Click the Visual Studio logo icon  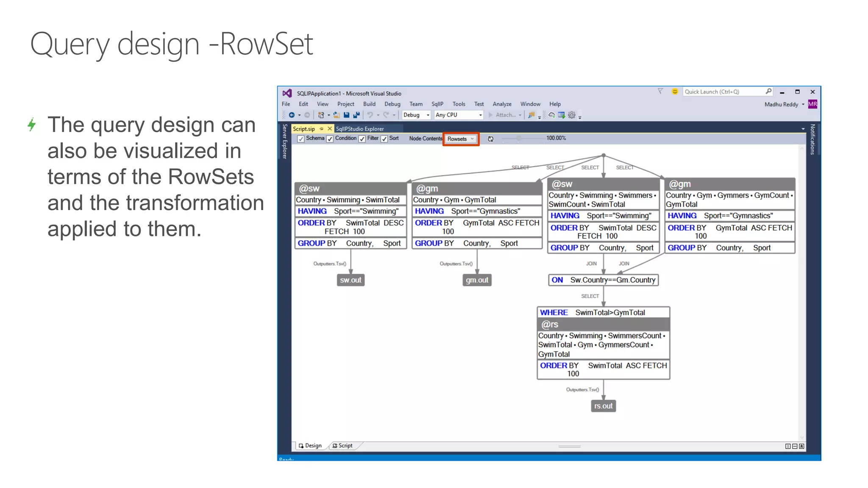(287, 93)
